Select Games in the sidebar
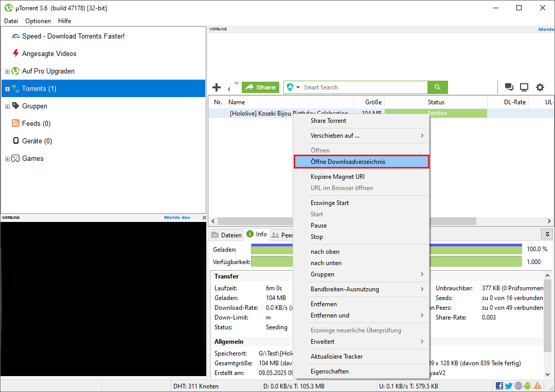Image resolution: width=555 pixels, height=392 pixels. (x=32, y=158)
